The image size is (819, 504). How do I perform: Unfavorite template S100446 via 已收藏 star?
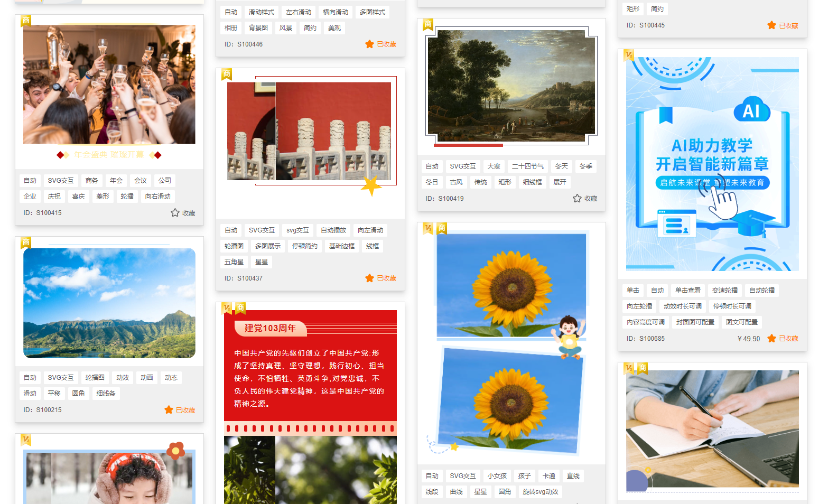381,44
